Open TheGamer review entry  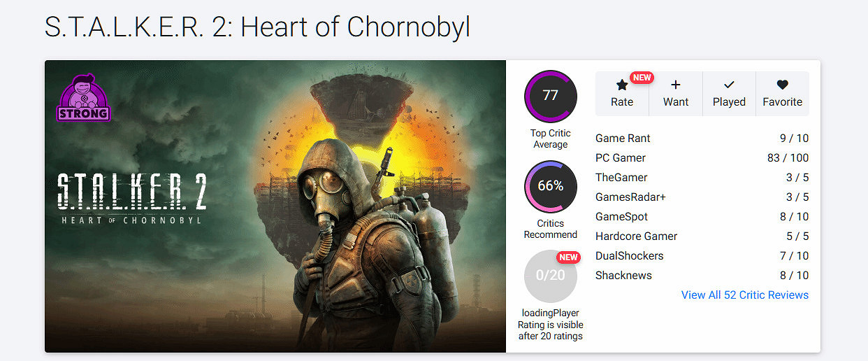[x=621, y=178]
